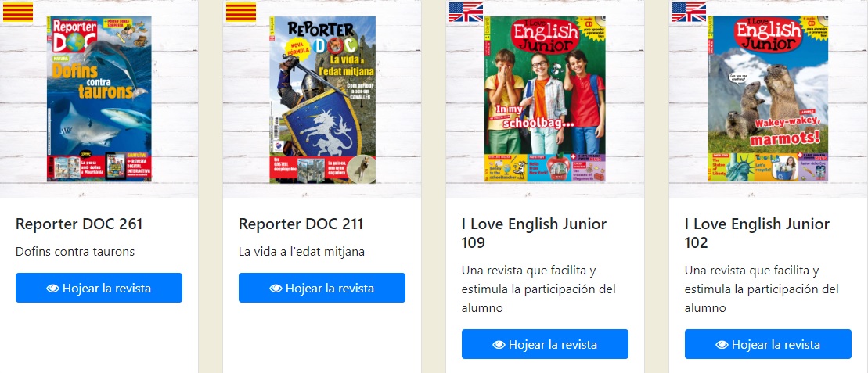Click the English flag on I Love English Junior 102

689,12
